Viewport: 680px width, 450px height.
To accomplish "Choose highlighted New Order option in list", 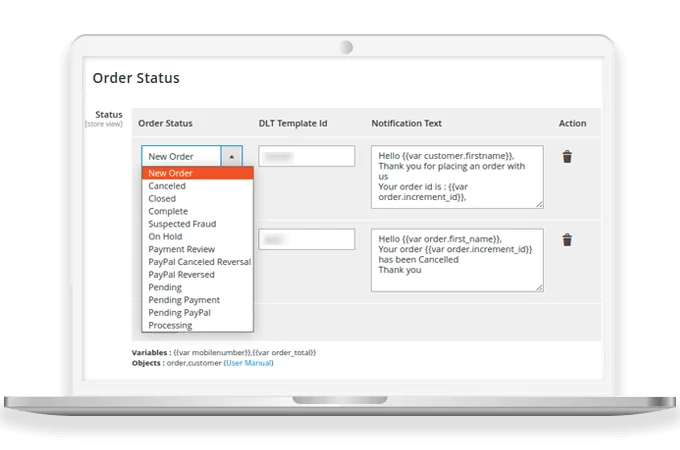I will [197, 173].
